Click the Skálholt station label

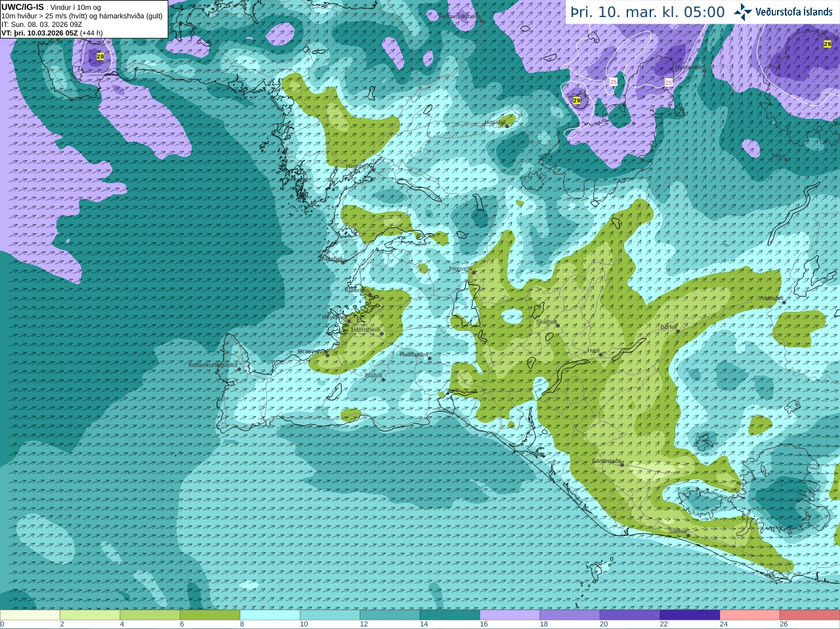[x=547, y=322]
